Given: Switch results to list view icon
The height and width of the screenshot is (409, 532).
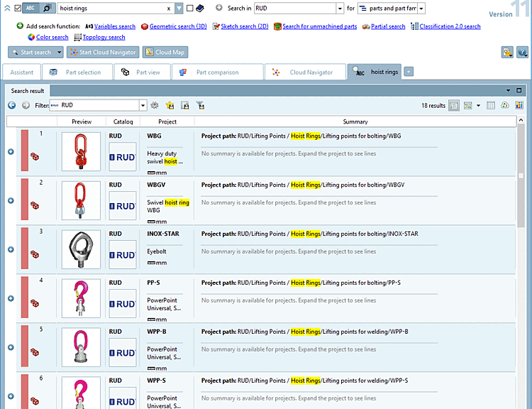Looking at the screenshot, I should coord(454,106).
